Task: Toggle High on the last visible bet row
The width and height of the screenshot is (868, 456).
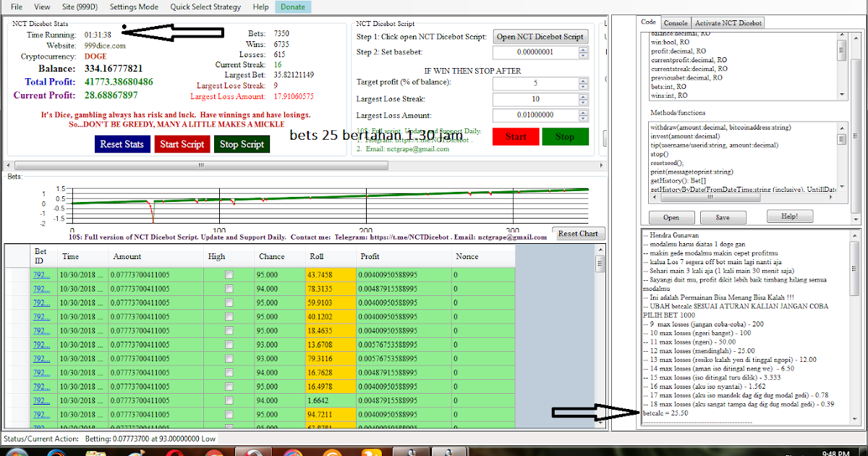Action: [x=228, y=427]
